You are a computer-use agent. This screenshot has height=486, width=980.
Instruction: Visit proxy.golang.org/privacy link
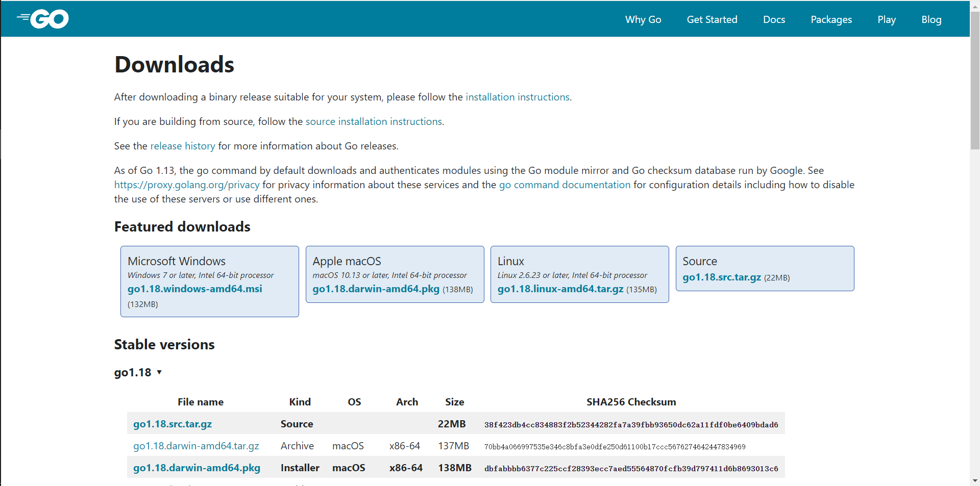coord(187,185)
